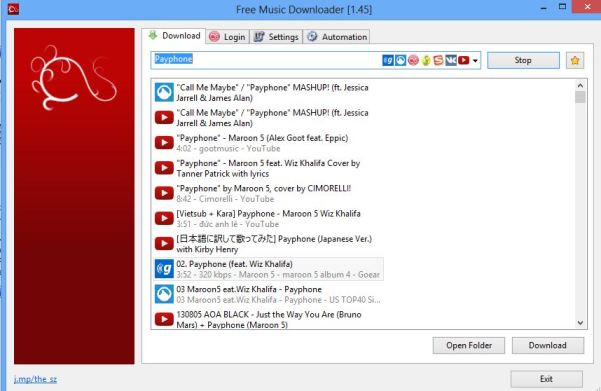Click the Open Folder button

[469, 345]
